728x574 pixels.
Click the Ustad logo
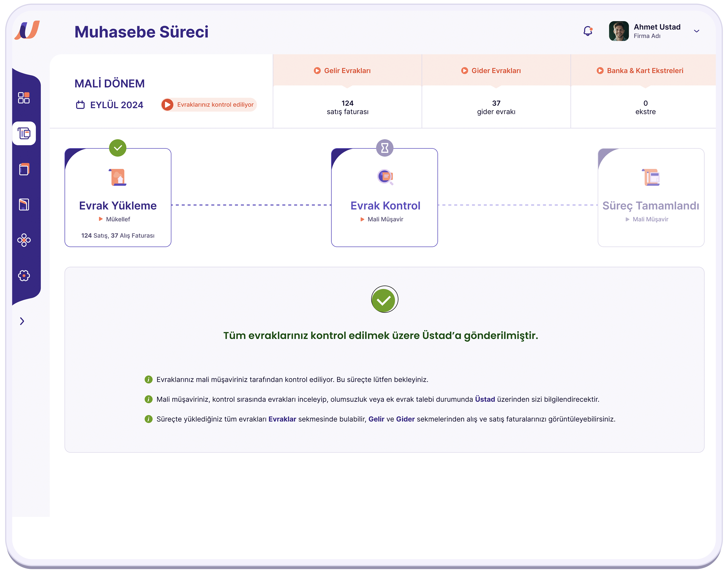(x=27, y=30)
